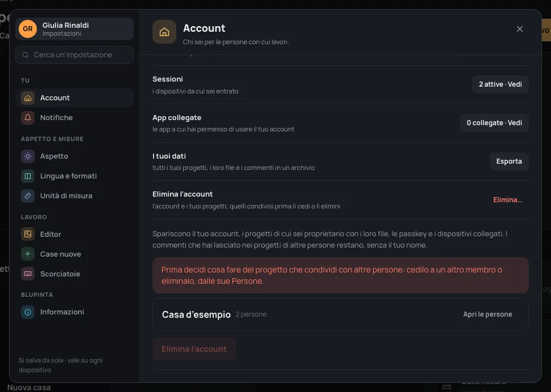The height and width of the screenshot is (392, 551).
Task: Select Account in the settings sidebar
Action: pos(74,98)
